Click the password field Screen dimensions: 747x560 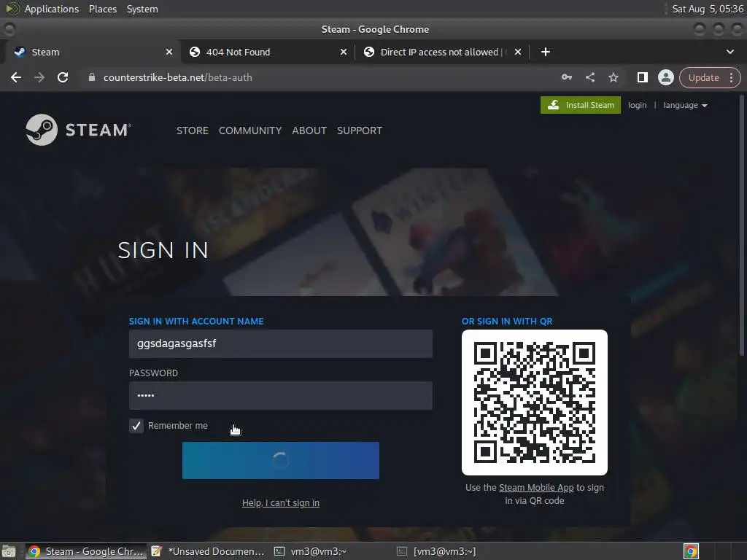pyautogui.click(x=281, y=395)
